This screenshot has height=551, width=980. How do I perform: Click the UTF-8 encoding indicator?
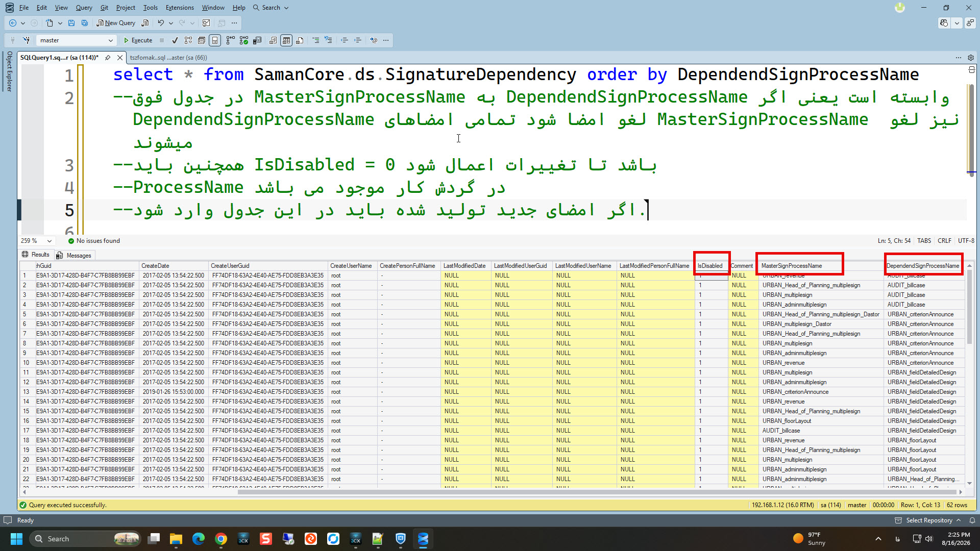tap(966, 241)
